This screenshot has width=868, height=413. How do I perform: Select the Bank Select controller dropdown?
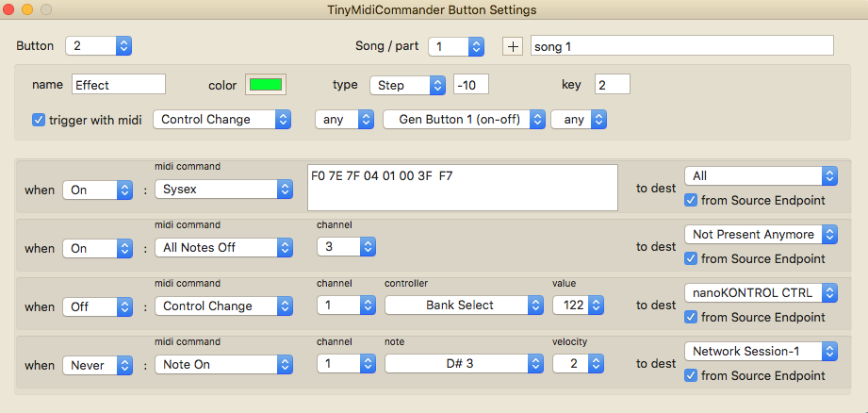click(465, 306)
